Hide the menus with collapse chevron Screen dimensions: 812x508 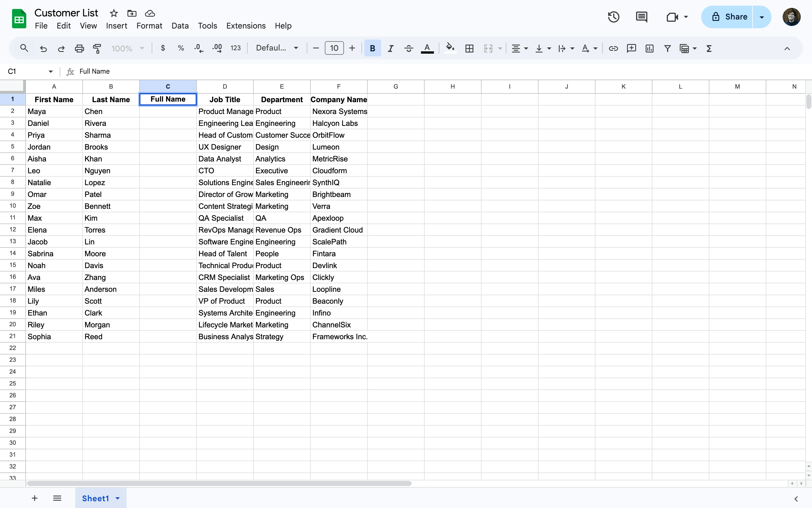tap(787, 48)
